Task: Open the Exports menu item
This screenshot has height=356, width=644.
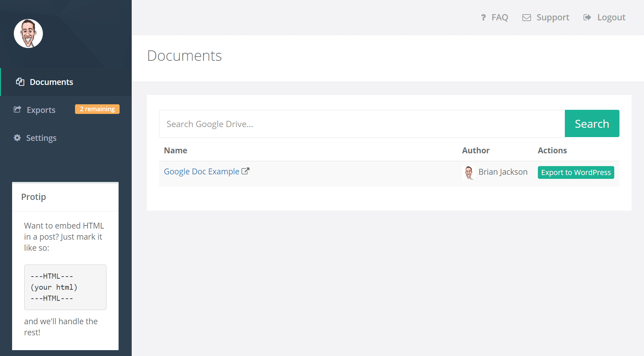Action: (41, 110)
